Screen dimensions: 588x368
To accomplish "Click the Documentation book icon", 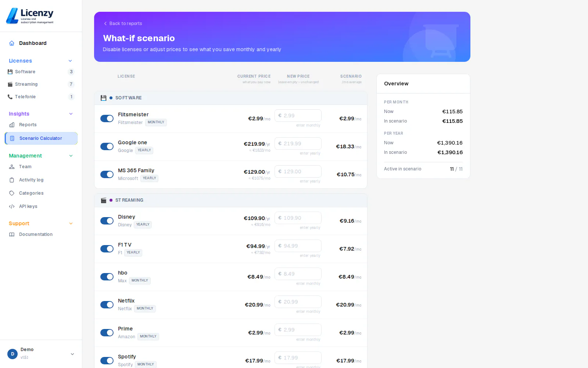I will click(x=12, y=234).
